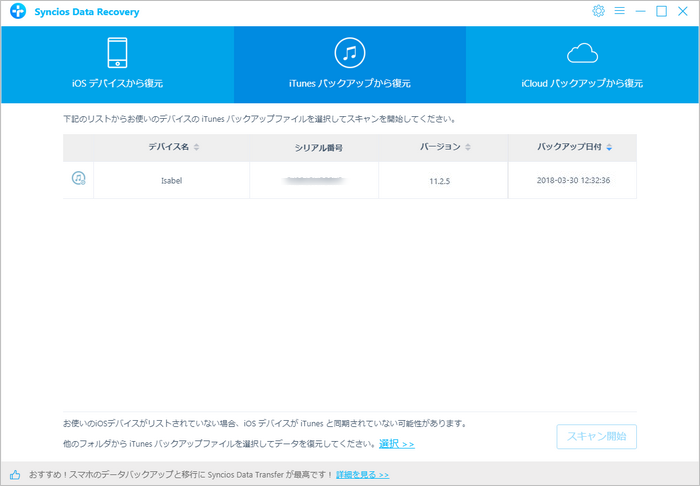Sort by デバイス名 column arrows
Image resolution: width=700 pixels, height=486 pixels.
point(196,147)
